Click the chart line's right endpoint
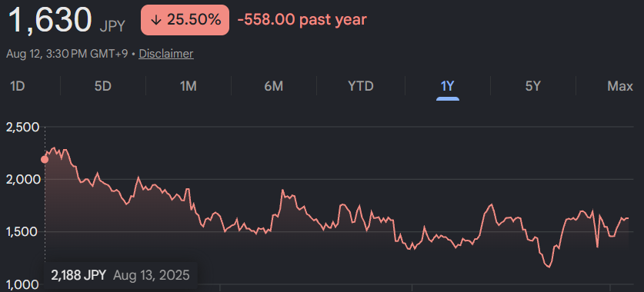 click(x=628, y=218)
